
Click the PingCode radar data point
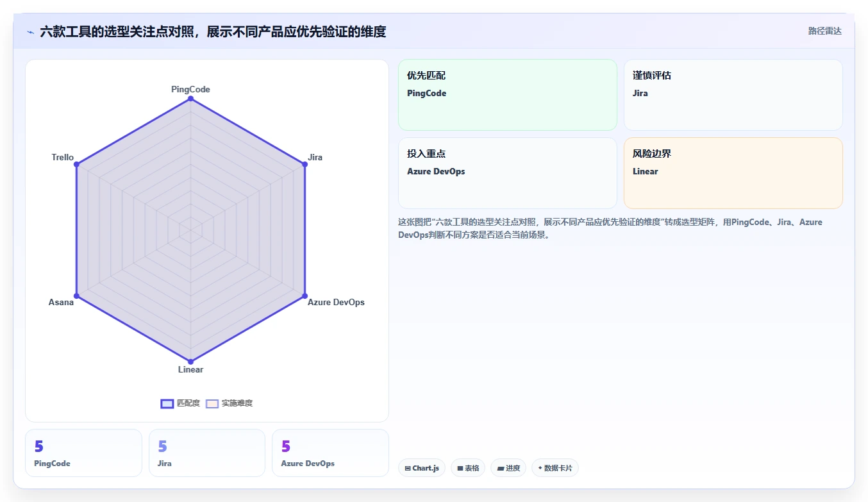coord(190,98)
